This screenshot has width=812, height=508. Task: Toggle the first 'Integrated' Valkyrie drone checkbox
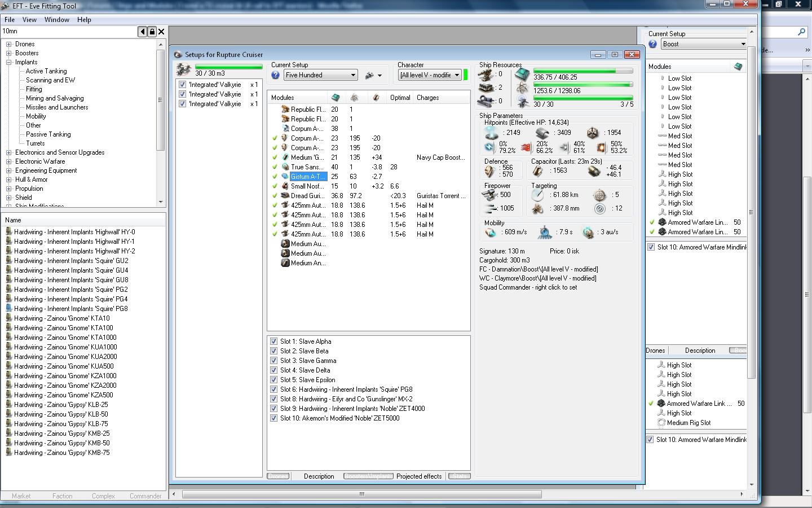pos(182,85)
